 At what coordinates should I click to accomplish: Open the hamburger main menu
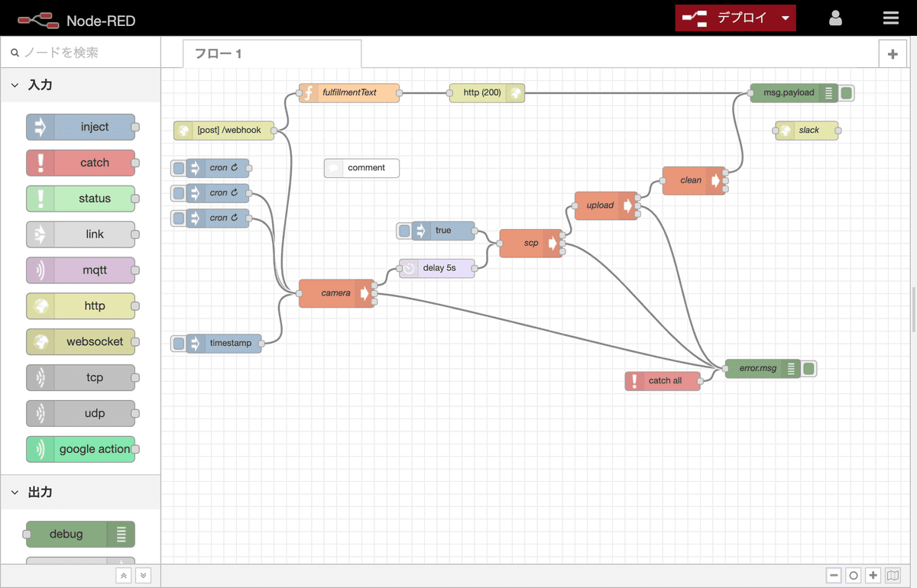(x=890, y=18)
